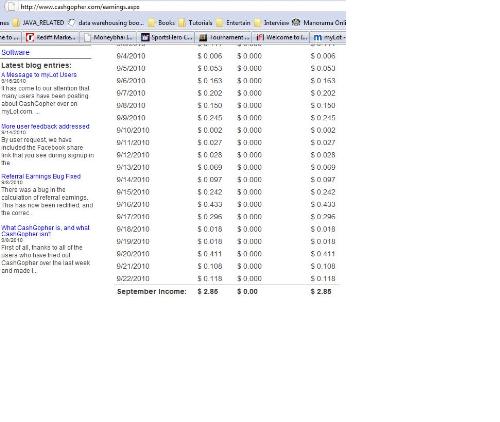Click the $ 0.00 total in the September Income row
This screenshot has width=500, height=422.
point(247,292)
